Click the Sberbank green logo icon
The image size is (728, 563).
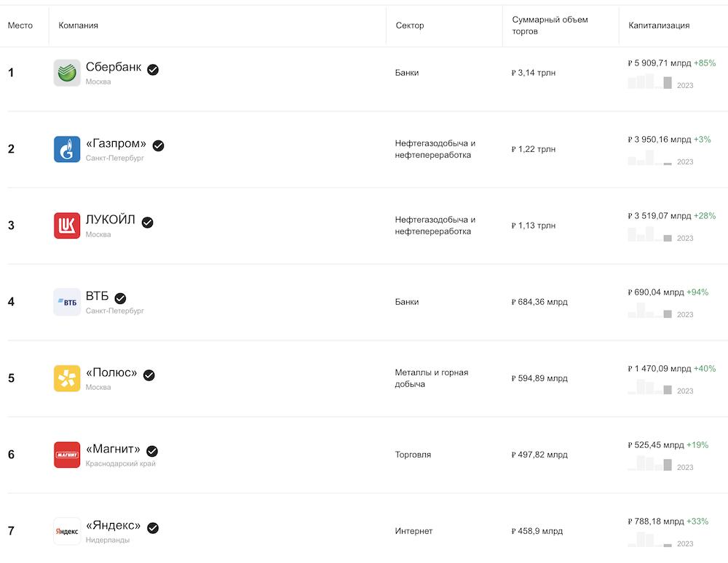tap(67, 73)
